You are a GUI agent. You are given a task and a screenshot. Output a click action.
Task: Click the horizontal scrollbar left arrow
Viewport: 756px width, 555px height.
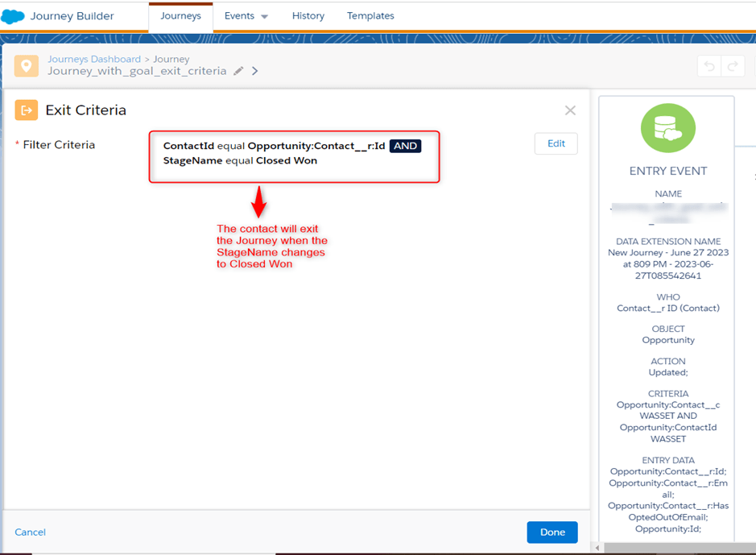(597, 548)
